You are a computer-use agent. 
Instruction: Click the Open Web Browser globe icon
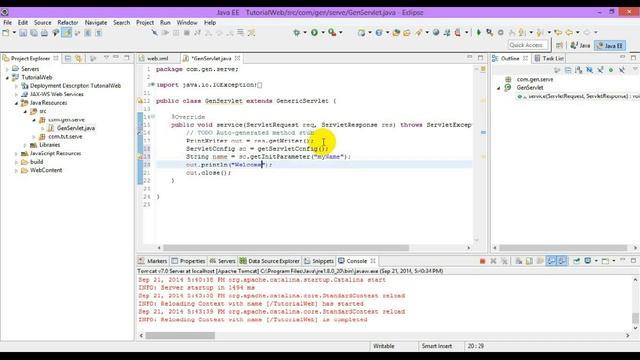coord(436,32)
